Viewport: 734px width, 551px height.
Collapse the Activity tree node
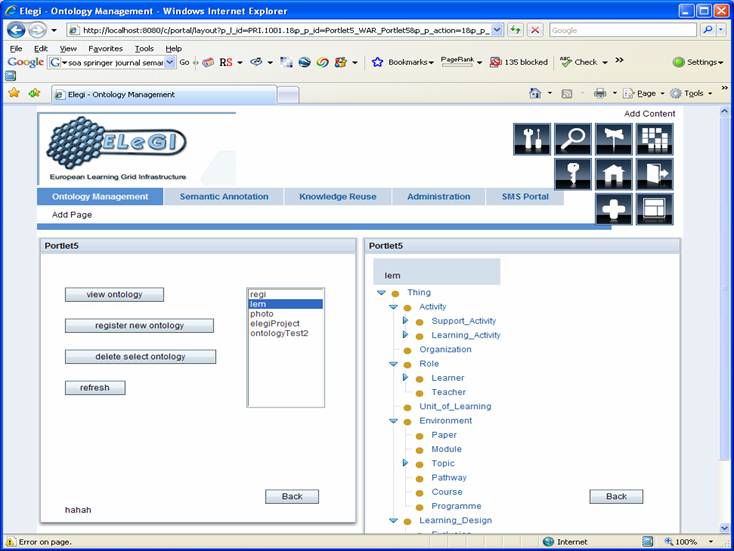click(x=393, y=307)
